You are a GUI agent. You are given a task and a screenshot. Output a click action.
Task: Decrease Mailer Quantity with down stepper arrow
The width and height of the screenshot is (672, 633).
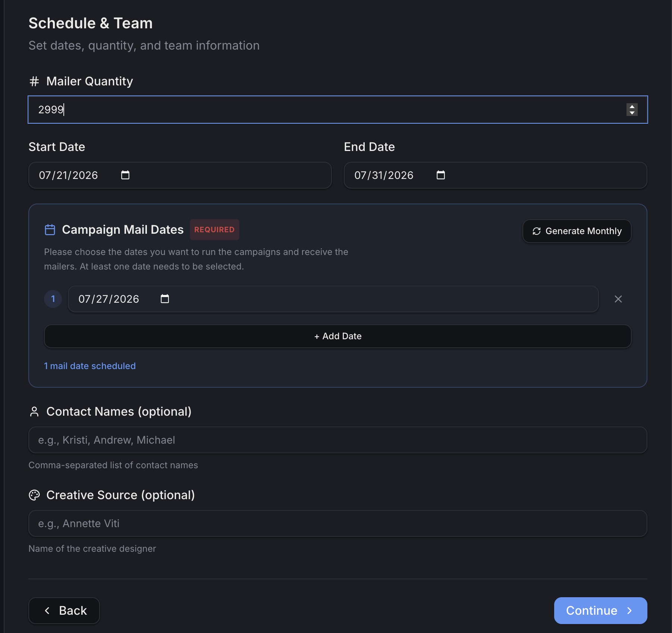click(632, 113)
